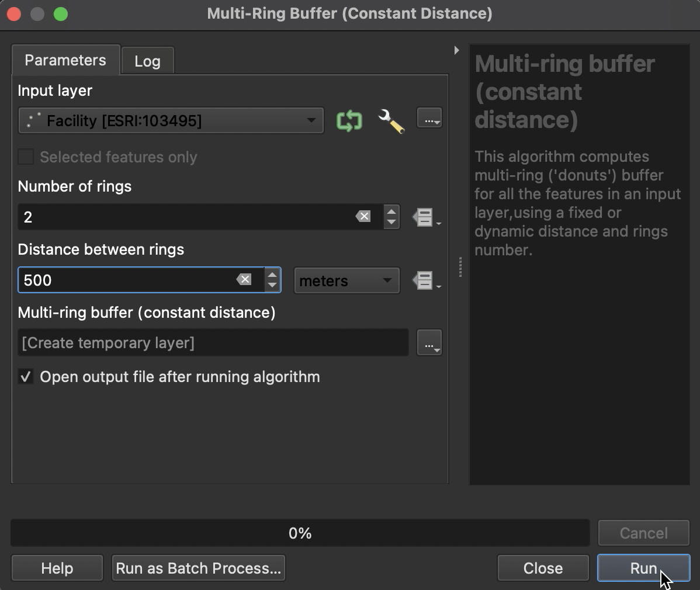Viewport: 700px width, 590px height.
Task: Switch to the Log tab
Action: pyautogui.click(x=147, y=60)
